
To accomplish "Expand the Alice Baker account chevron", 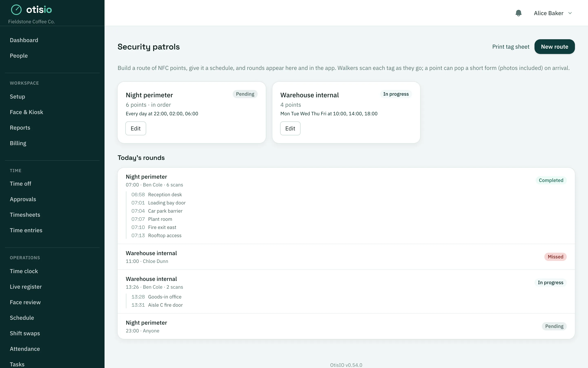I will coord(570,13).
